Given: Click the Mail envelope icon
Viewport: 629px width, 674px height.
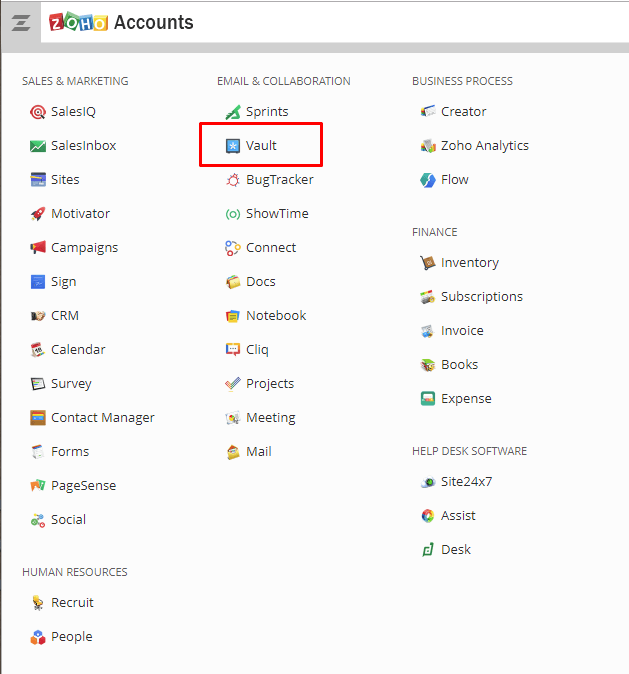Looking at the screenshot, I should click(233, 452).
